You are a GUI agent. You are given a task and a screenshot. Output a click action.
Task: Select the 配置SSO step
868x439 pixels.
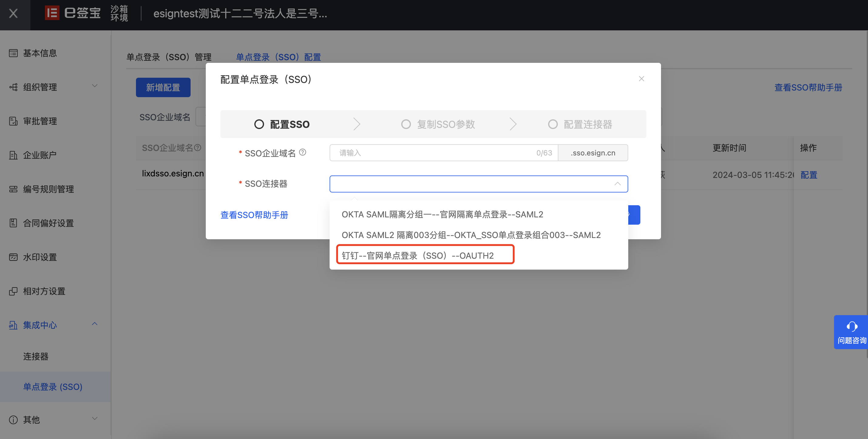pyautogui.click(x=282, y=124)
